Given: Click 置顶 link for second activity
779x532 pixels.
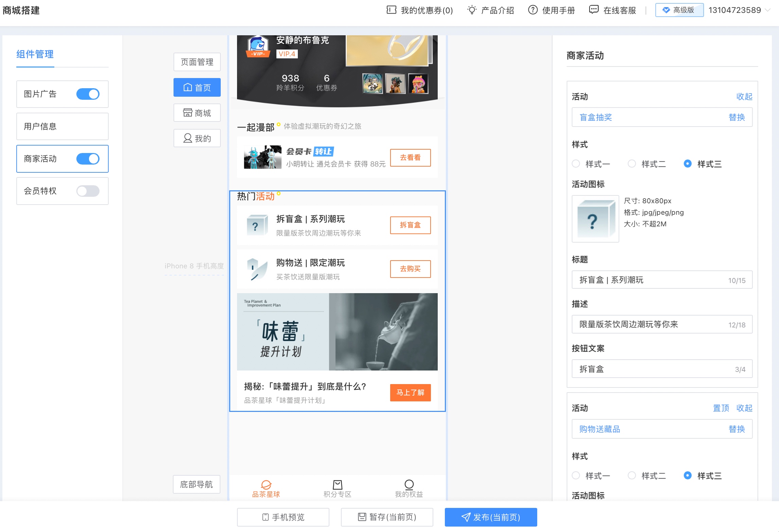Looking at the screenshot, I should (721, 408).
